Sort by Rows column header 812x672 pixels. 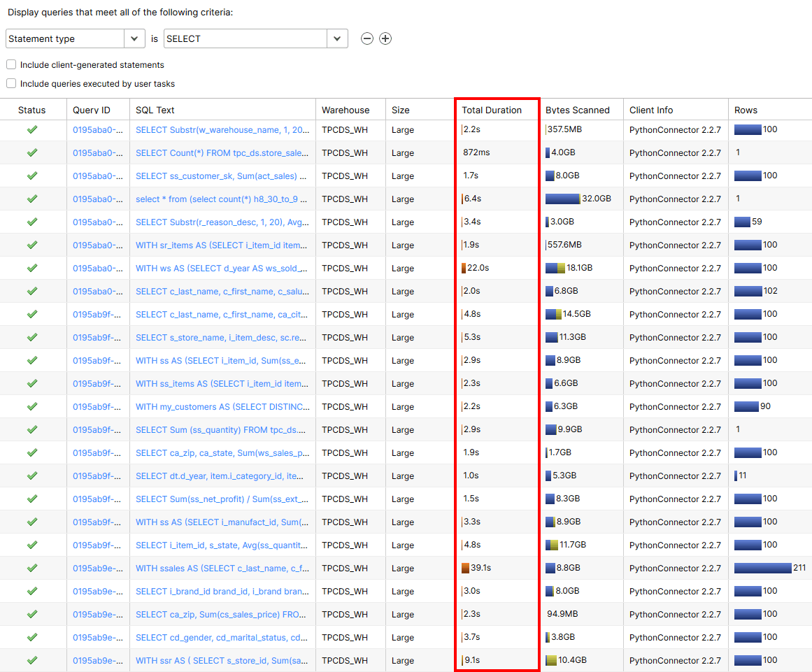click(x=746, y=110)
